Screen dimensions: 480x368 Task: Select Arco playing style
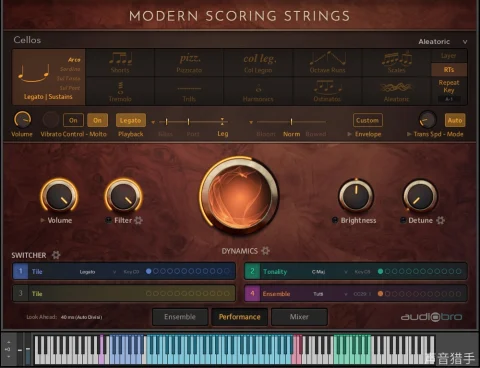pyautogui.click(x=74, y=60)
